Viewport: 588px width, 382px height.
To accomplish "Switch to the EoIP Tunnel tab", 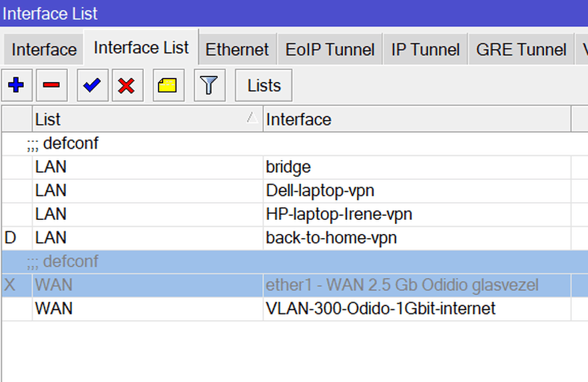I will point(330,50).
